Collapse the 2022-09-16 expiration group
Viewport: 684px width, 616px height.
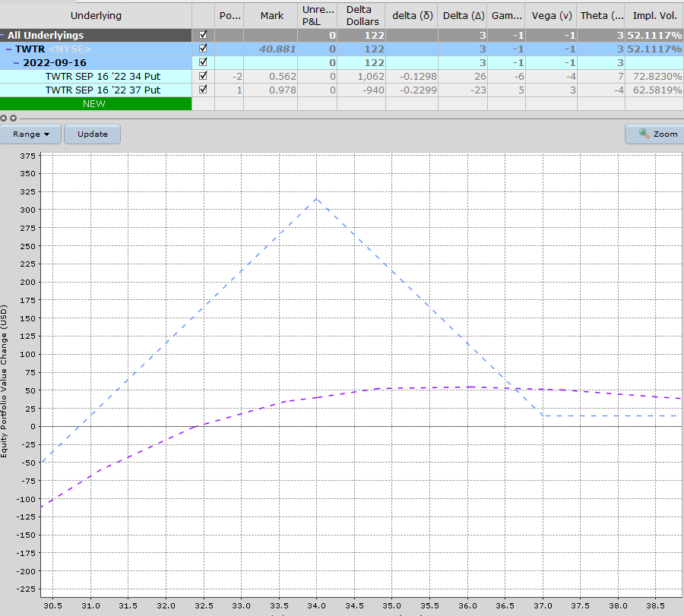(14, 62)
